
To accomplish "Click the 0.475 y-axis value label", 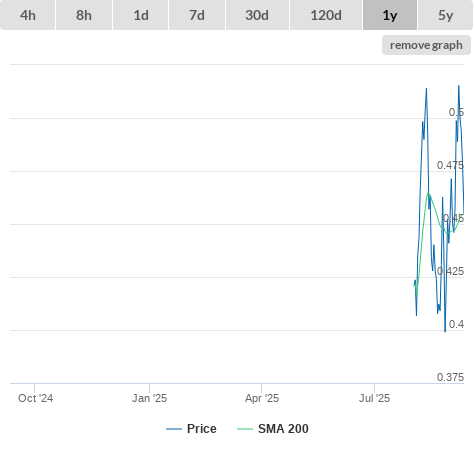I will [450, 165].
